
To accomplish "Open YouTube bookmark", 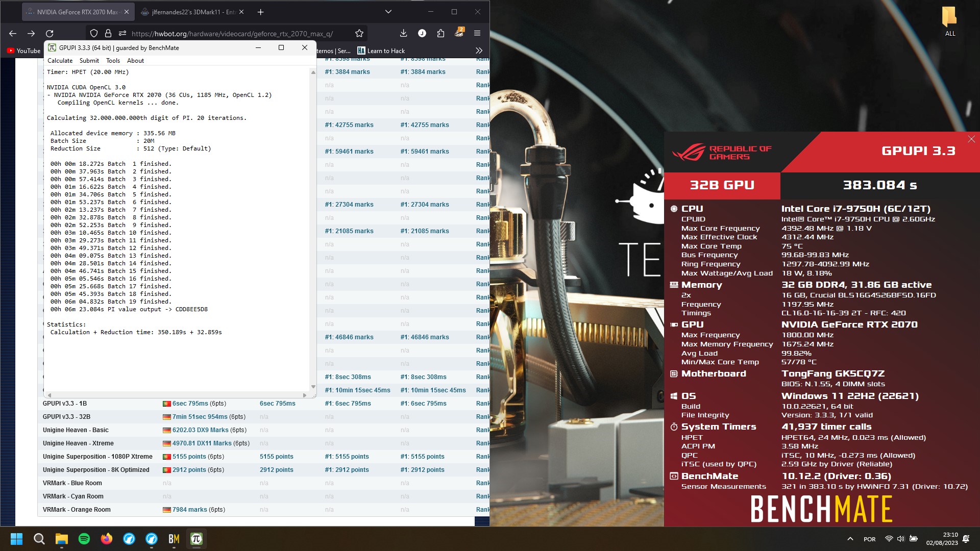I will click(23, 51).
